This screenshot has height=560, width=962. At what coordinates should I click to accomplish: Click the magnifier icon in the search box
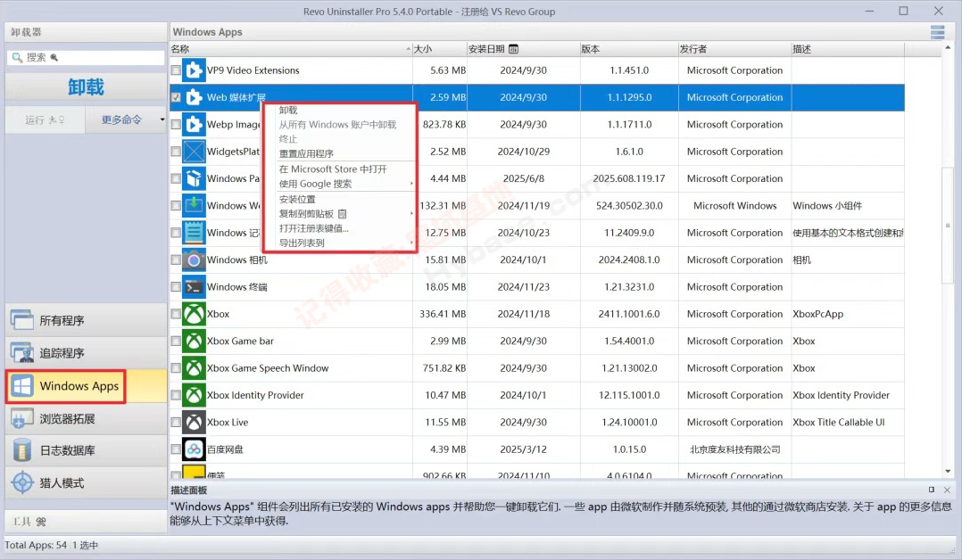(17, 57)
